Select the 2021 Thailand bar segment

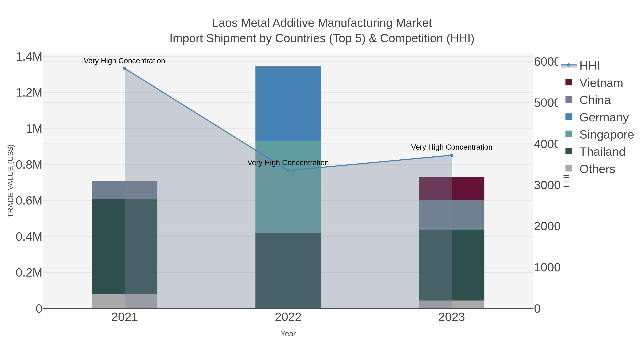(x=125, y=246)
